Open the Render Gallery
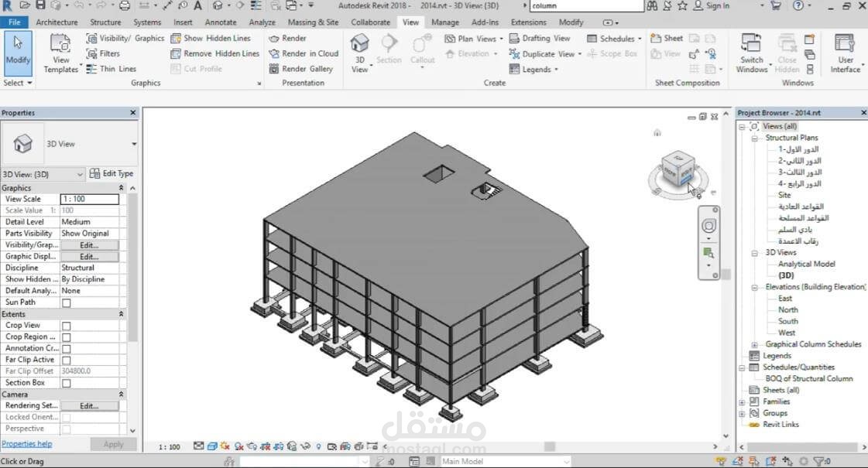 pyautogui.click(x=301, y=69)
